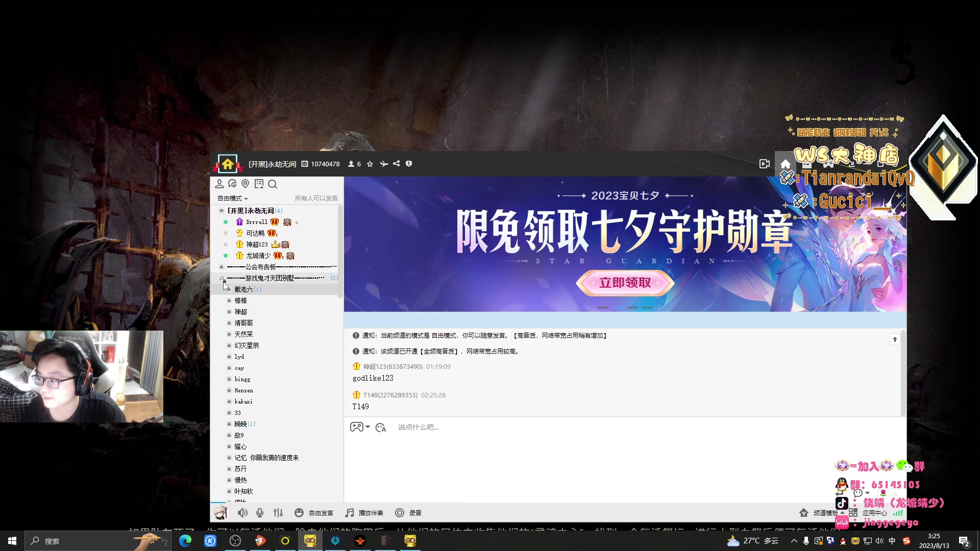Open the user profile icon in sidebar
This screenshot has width=980, height=551.
pos(219,184)
